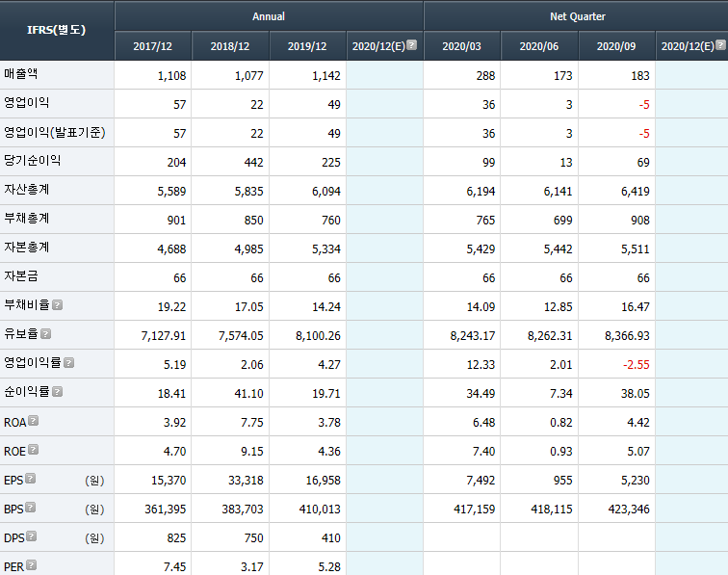728x575 pixels.
Task: Open the ROE help icon
Action: coord(33,449)
